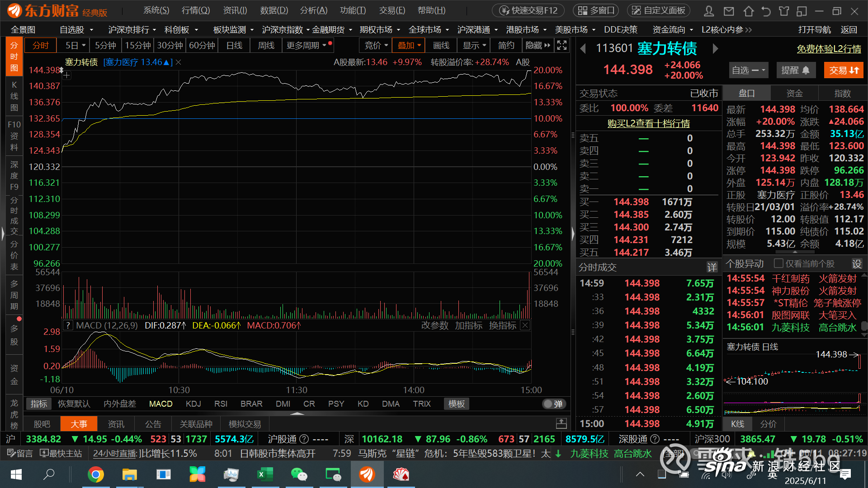The image size is (868, 488).
Task: Go to the home page icon
Action: (x=748, y=11)
